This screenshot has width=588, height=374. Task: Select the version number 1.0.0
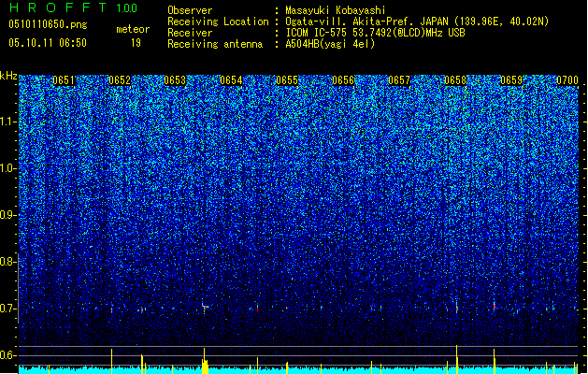click(127, 8)
